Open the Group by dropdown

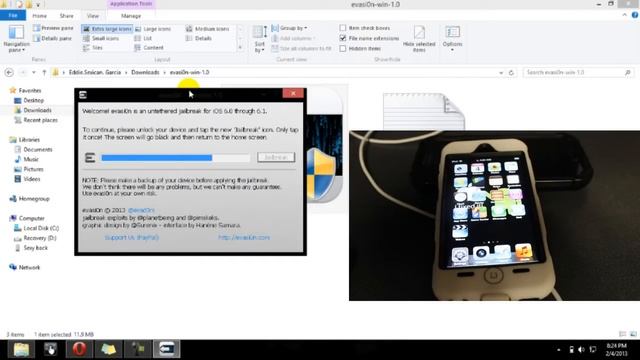pyautogui.click(x=289, y=28)
